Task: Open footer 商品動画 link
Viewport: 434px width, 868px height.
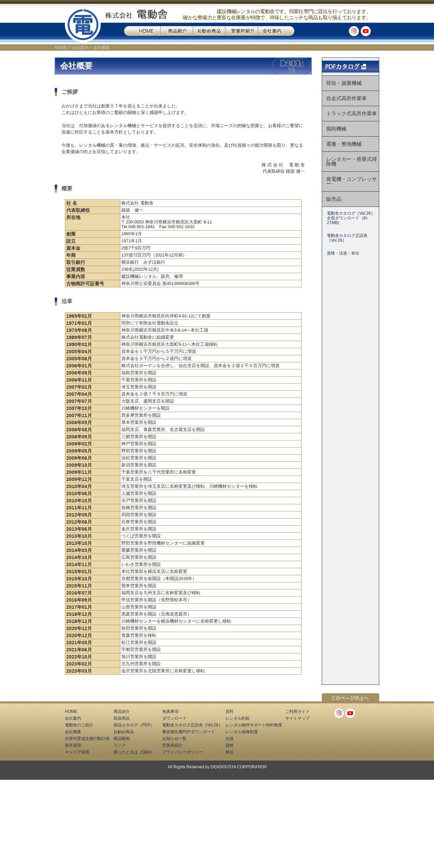Action: coord(122,739)
